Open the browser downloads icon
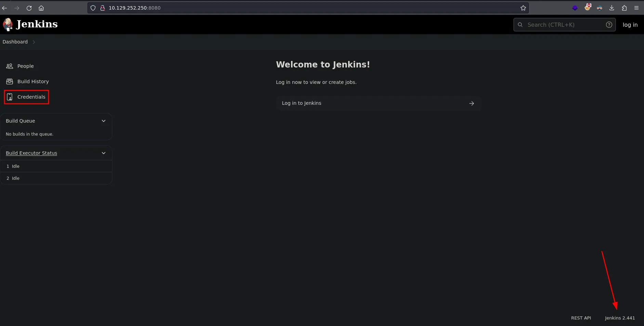644x326 pixels. [x=612, y=8]
